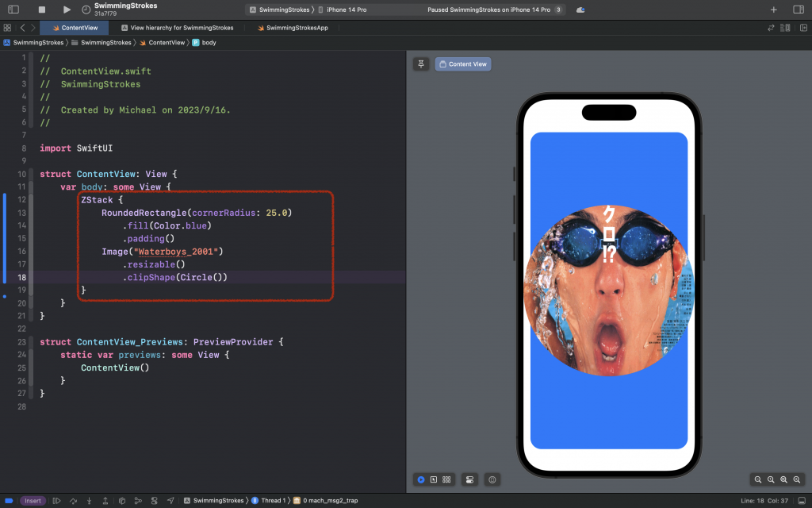Click the code review arrows icon
Viewport: 812px width, 508px height.
[x=771, y=28]
